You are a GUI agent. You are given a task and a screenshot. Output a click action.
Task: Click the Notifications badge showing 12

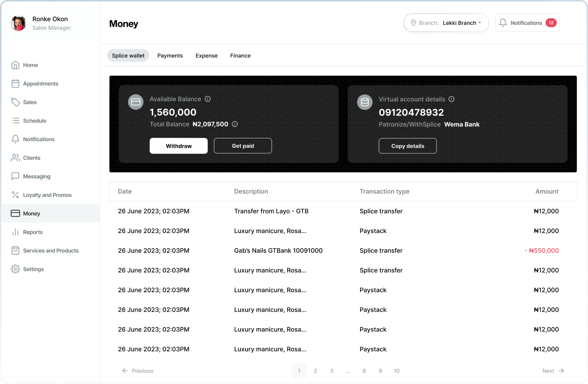pyautogui.click(x=550, y=22)
